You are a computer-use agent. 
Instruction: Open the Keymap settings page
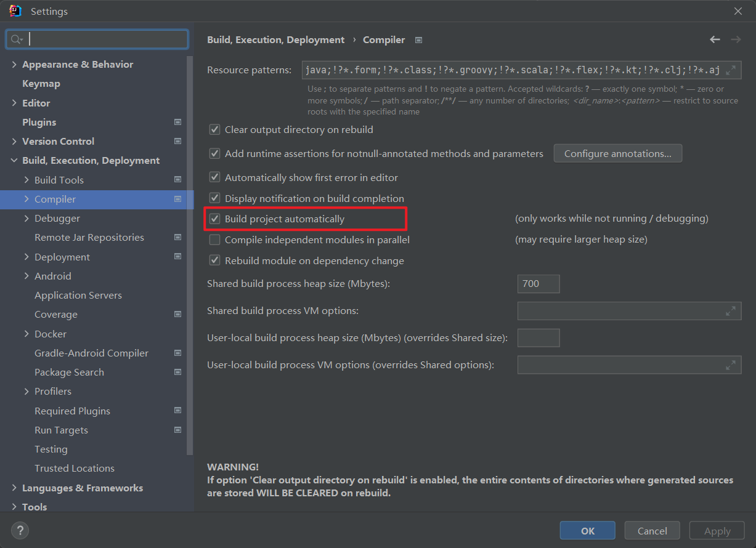click(x=41, y=84)
